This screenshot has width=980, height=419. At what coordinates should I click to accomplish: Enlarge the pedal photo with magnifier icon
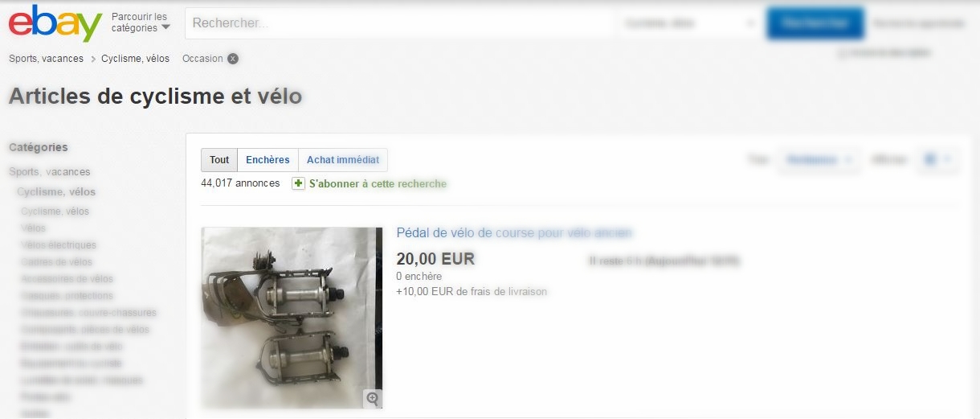tap(372, 398)
